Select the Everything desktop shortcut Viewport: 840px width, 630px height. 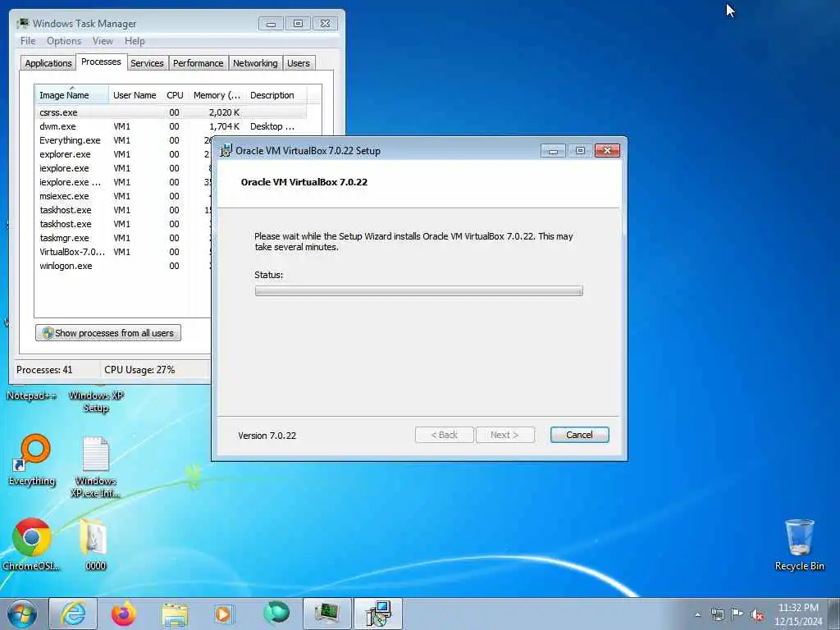(32, 460)
